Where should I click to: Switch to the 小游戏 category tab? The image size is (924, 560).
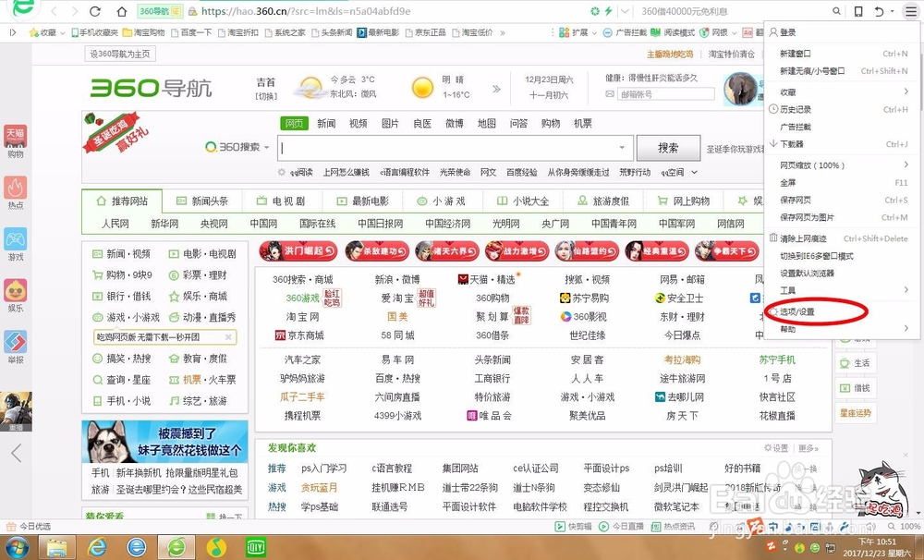click(x=442, y=201)
